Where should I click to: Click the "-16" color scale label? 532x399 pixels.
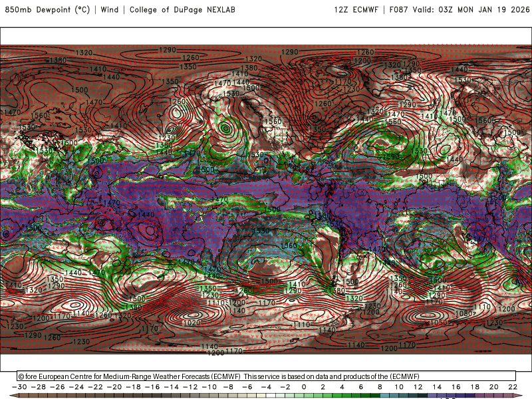(152, 387)
